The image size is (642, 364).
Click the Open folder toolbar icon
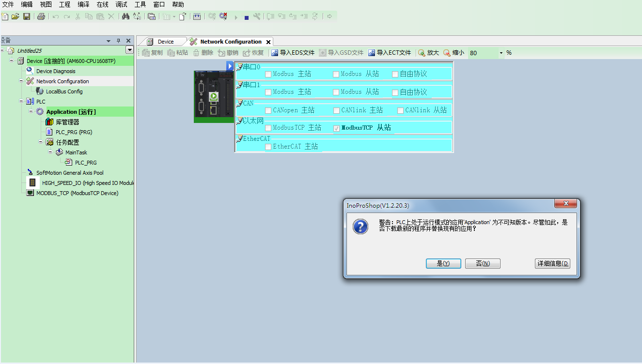[x=16, y=16]
